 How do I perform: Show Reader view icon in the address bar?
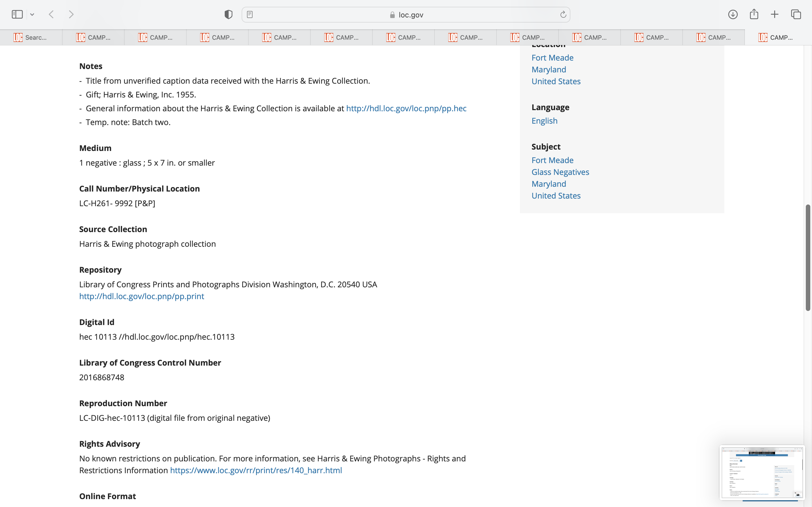tap(250, 14)
